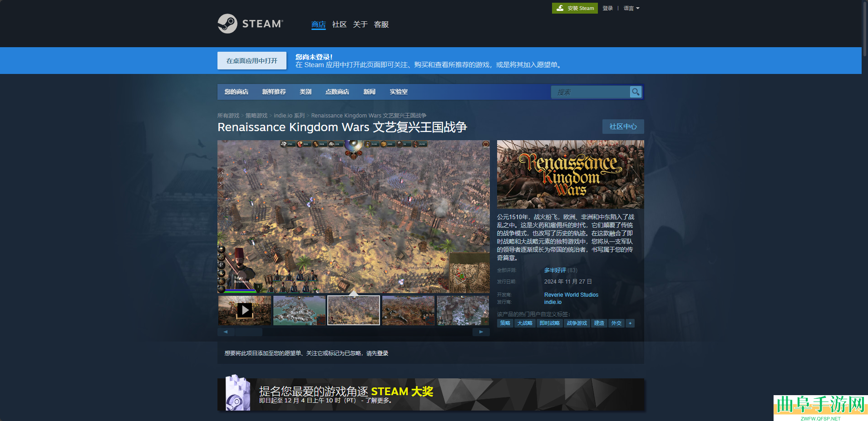Click the 了解更多 text in the awards banner
Viewport: 868px width, 421px height.
[x=378, y=401]
